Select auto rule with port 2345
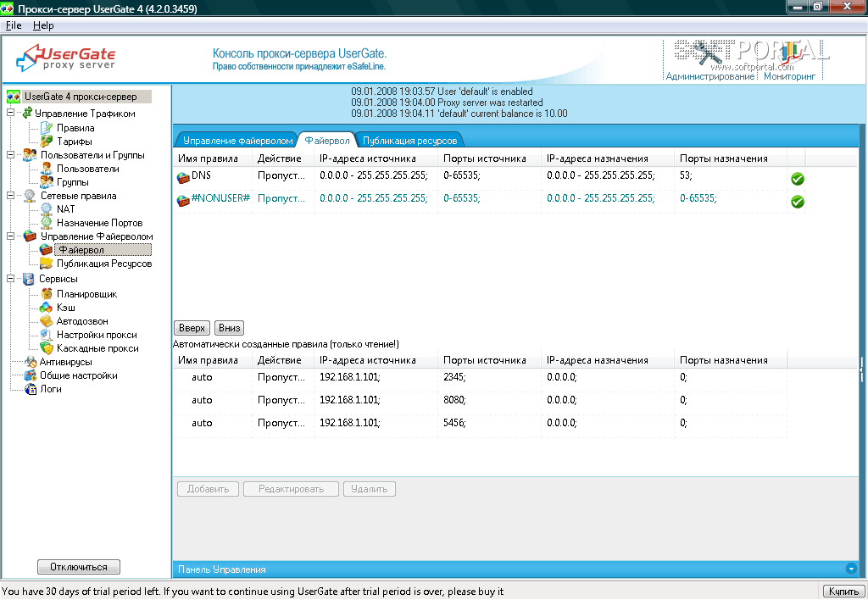Screen dimensions: 868x600 click(x=480, y=377)
